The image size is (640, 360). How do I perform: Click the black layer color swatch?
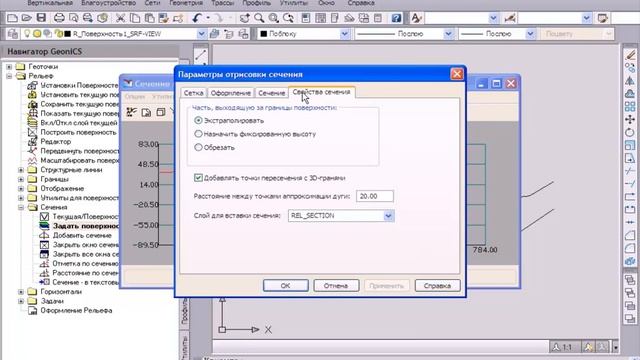point(68,34)
